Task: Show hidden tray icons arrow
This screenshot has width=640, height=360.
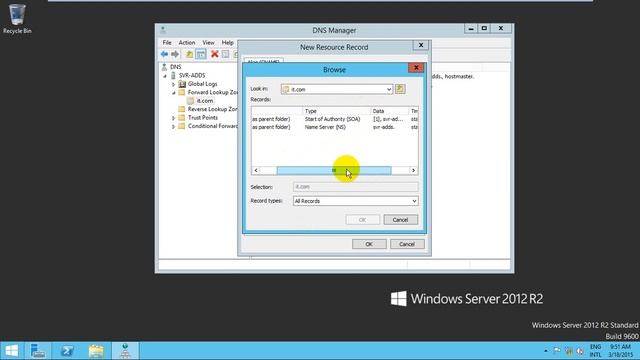Action: click(546, 351)
